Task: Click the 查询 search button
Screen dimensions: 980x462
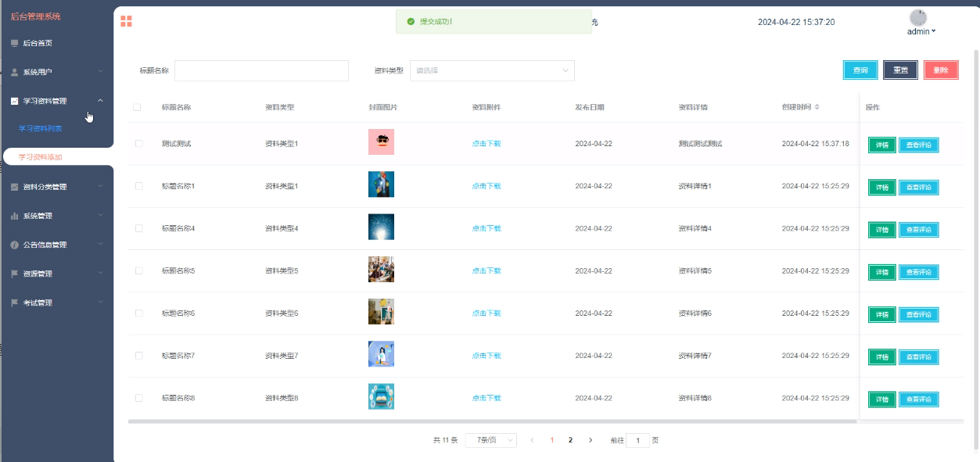Action: coord(860,70)
